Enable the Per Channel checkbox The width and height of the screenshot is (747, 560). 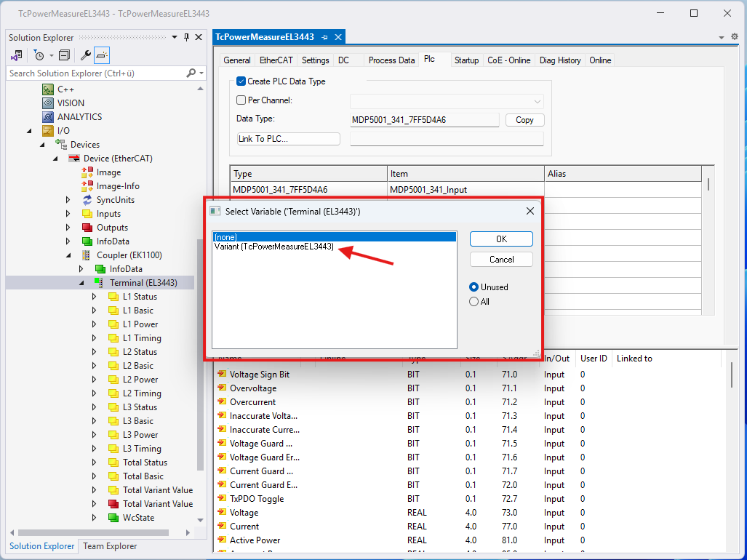coord(241,100)
